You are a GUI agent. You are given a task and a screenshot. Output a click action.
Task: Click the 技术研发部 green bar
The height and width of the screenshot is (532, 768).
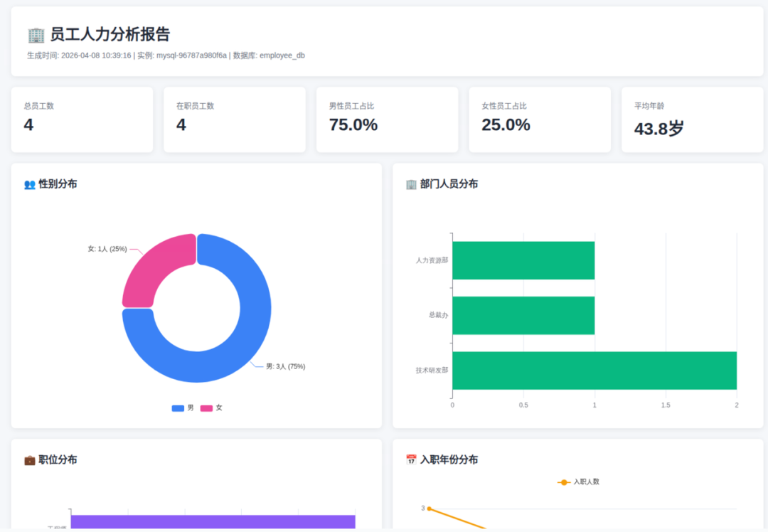tap(594, 371)
